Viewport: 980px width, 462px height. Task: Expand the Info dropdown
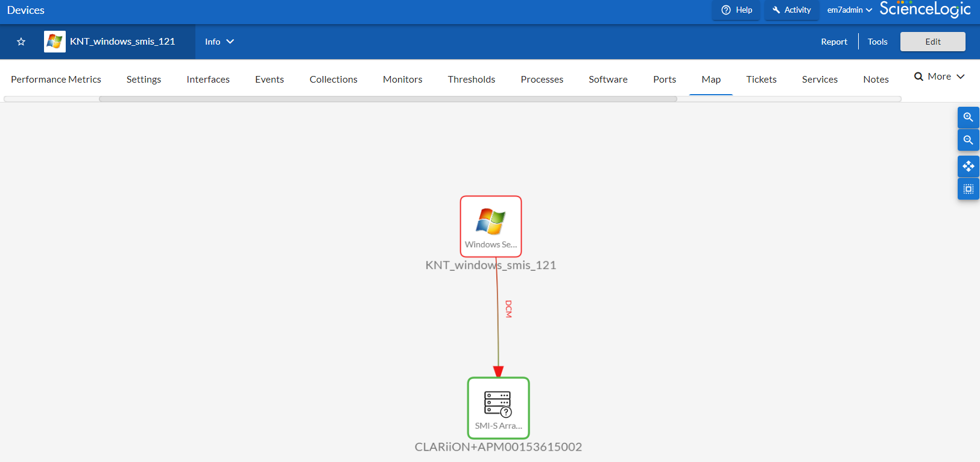[x=220, y=42]
